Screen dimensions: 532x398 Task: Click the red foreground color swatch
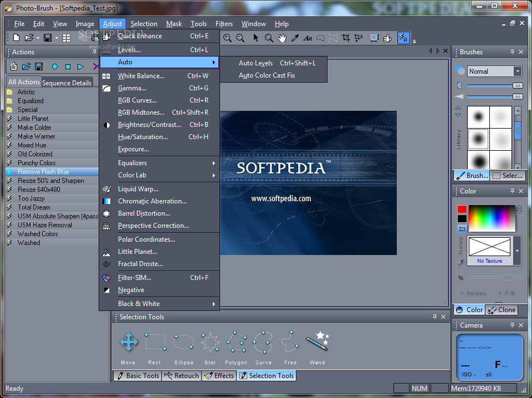[462, 210]
